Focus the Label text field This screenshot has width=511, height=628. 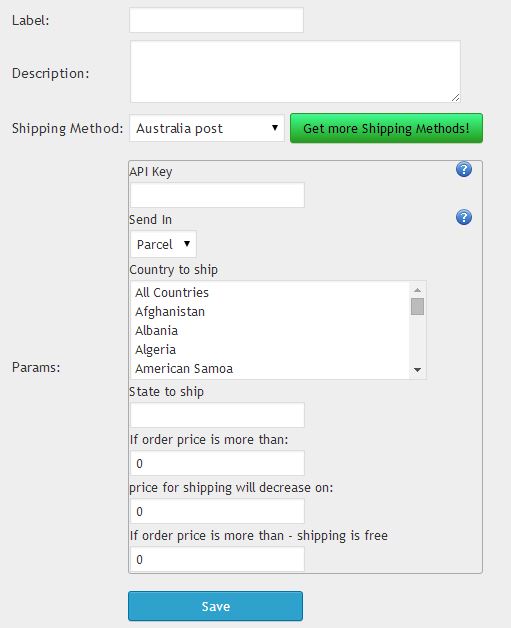coord(216,20)
